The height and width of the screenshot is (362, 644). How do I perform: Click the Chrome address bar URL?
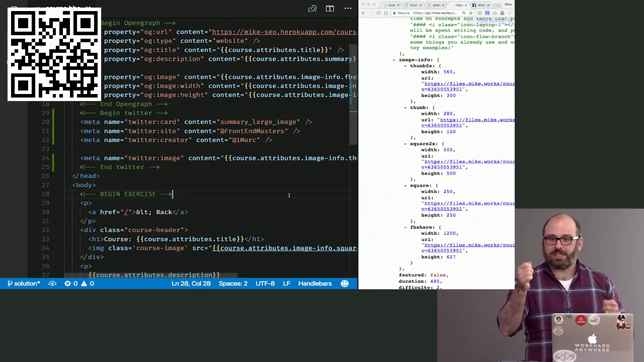click(x=435, y=13)
